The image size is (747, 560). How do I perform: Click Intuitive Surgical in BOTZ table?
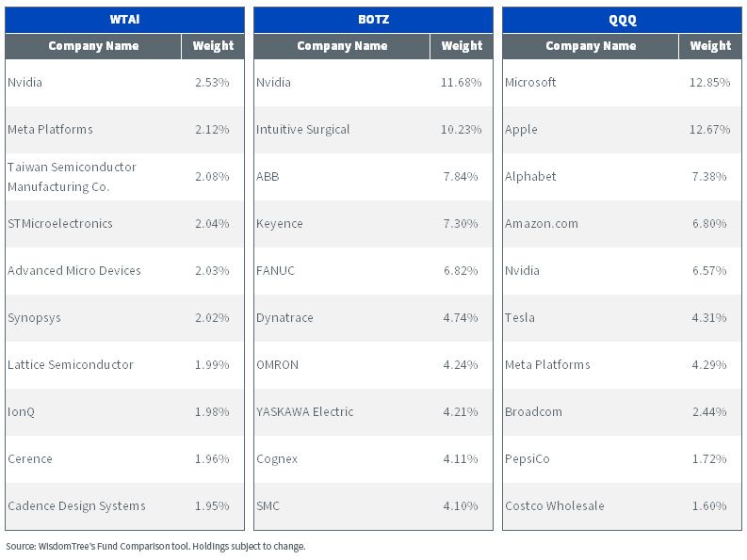point(303,130)
